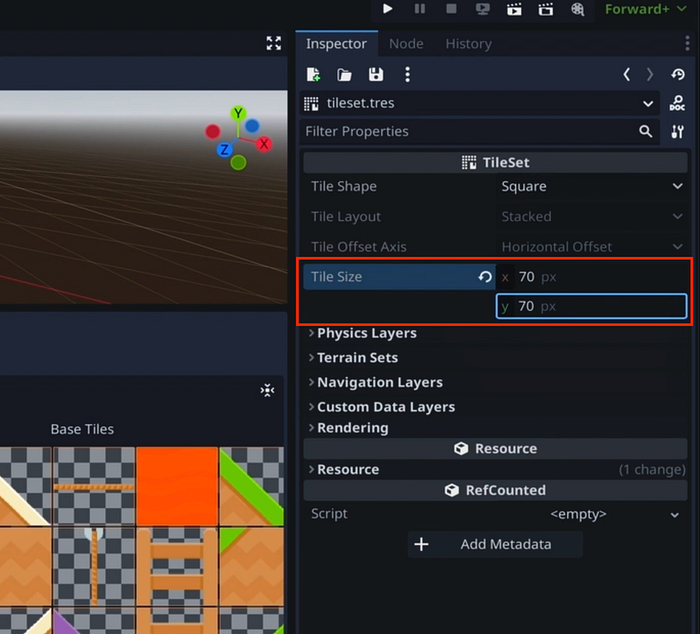The width and height of the screenshot is (700, 634).
Task: Open the History tab
Action: tap(468, 44)
